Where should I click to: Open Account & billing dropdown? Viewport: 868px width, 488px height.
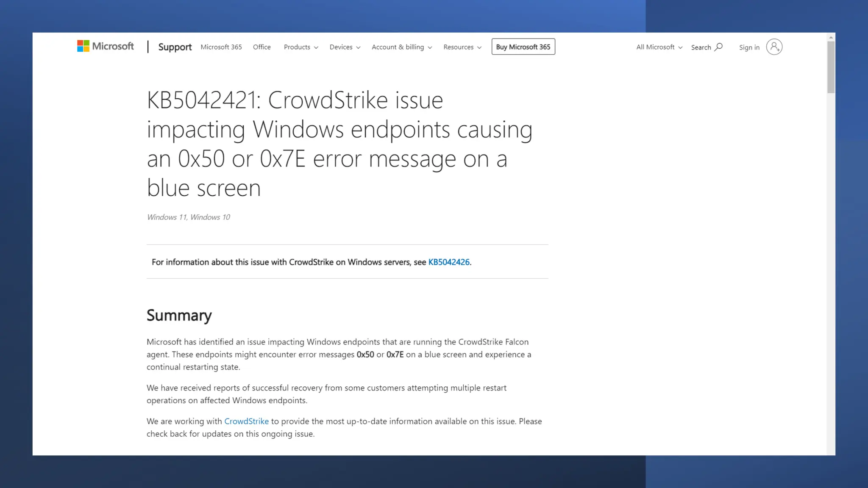[401, 47]
